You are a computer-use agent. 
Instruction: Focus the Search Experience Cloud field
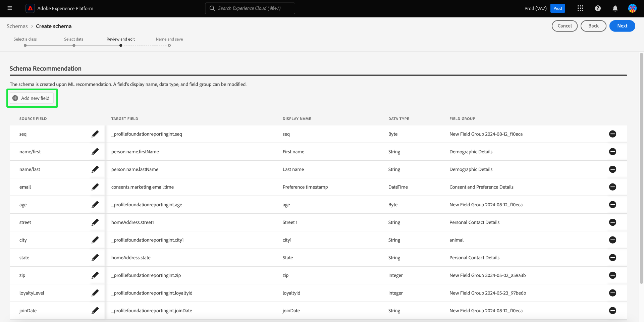pyautogui.click(x=250, y=8)
